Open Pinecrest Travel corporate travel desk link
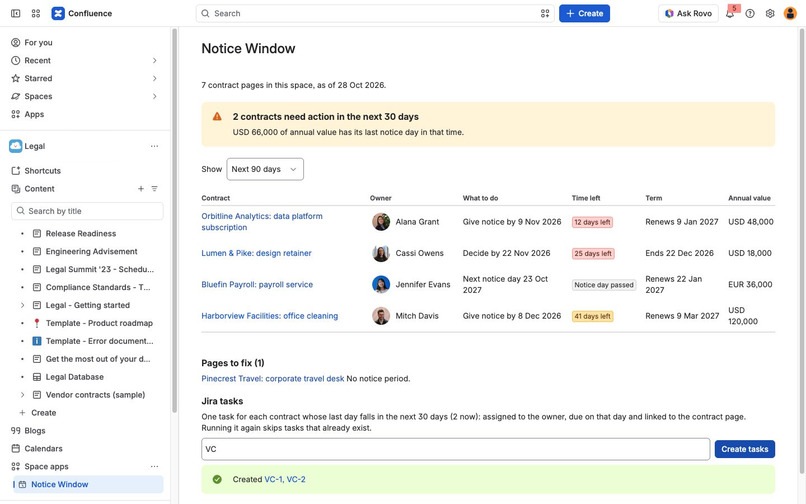This screenshot has width=806, height=504. pos(273,379)
